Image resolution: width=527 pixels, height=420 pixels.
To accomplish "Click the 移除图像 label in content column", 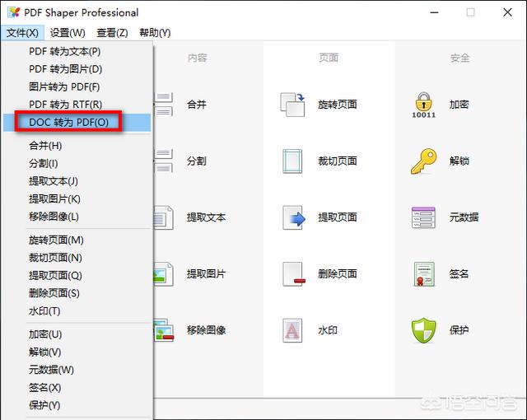I will point(206,330).
